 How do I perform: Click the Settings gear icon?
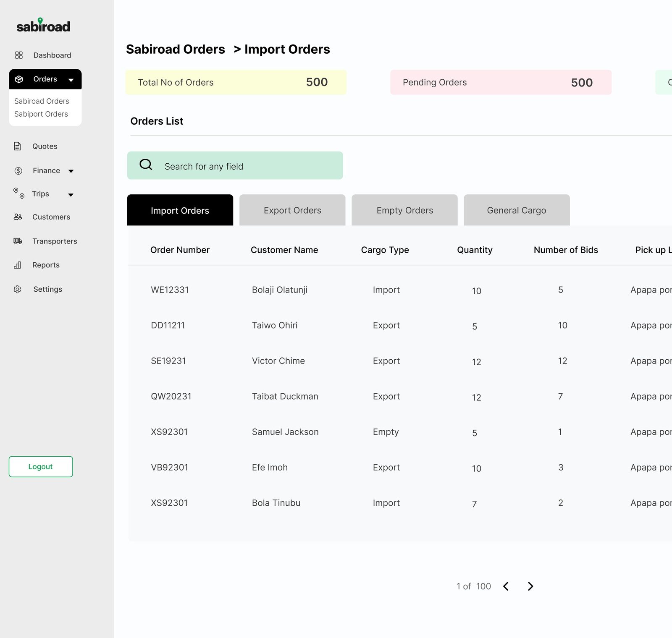click(x=17, y=289)
